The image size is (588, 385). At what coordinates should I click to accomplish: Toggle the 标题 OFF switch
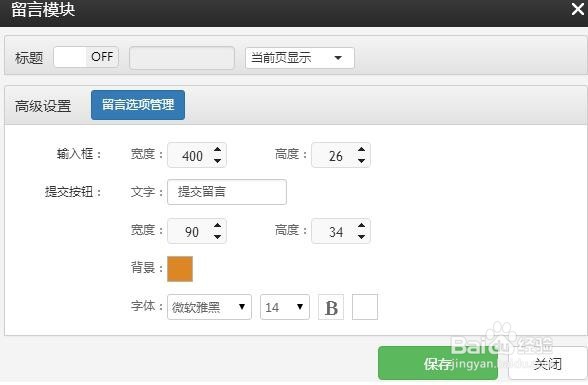click(x=86, y=57)
